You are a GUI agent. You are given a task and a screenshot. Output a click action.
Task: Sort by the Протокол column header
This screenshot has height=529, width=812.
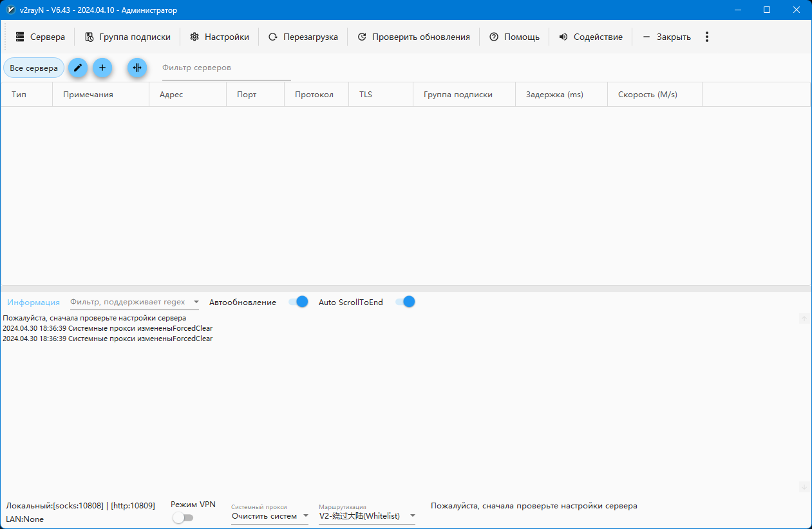click(x=317, y=95)
